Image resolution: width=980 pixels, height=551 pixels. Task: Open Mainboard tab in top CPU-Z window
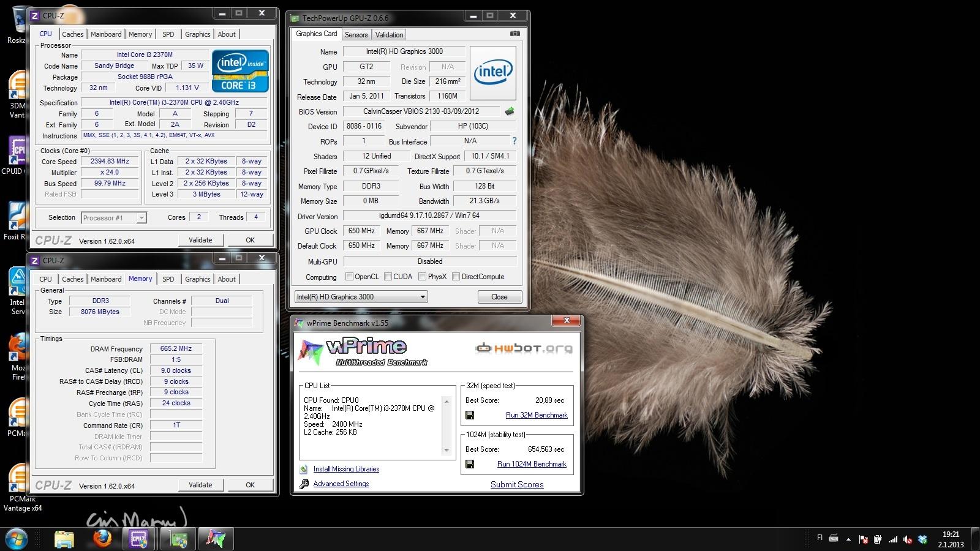click(x=106, y=34)
